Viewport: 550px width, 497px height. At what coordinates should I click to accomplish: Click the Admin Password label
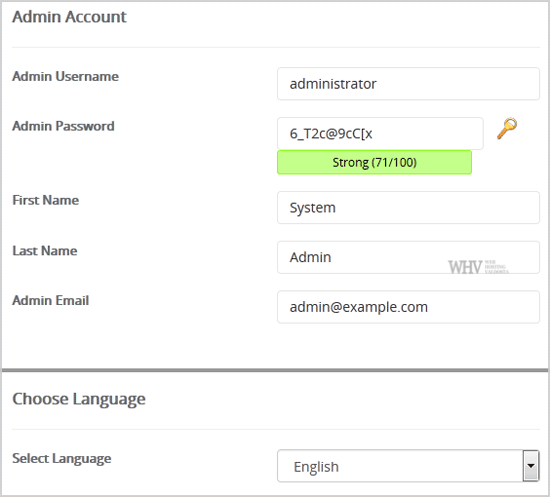pyautogui.click(x=63, y=126)
